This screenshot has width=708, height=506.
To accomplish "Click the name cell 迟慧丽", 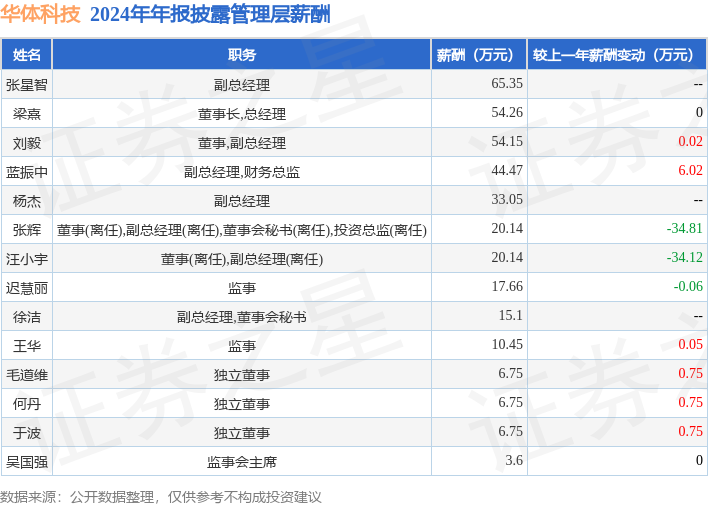I will pyautogui.click(x=27, y=288).
